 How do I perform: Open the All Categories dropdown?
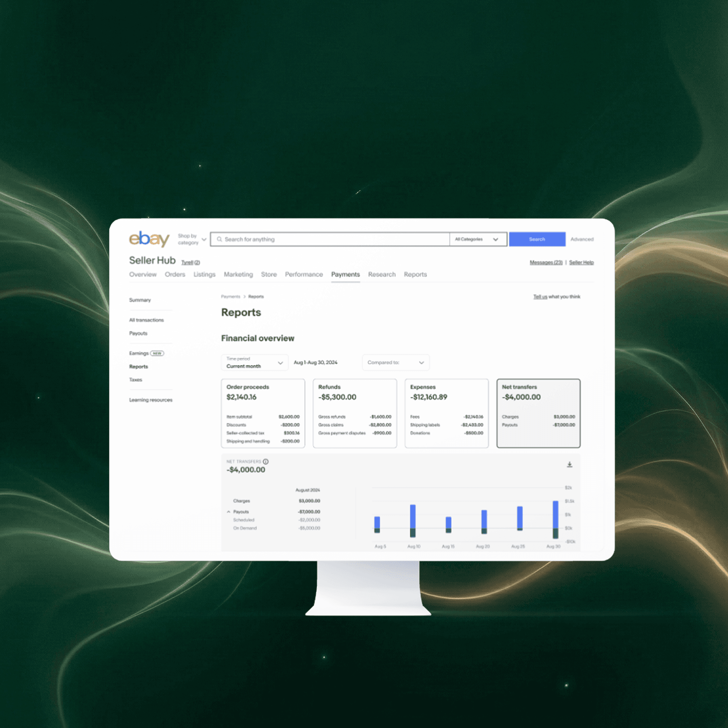coord(477,239)
